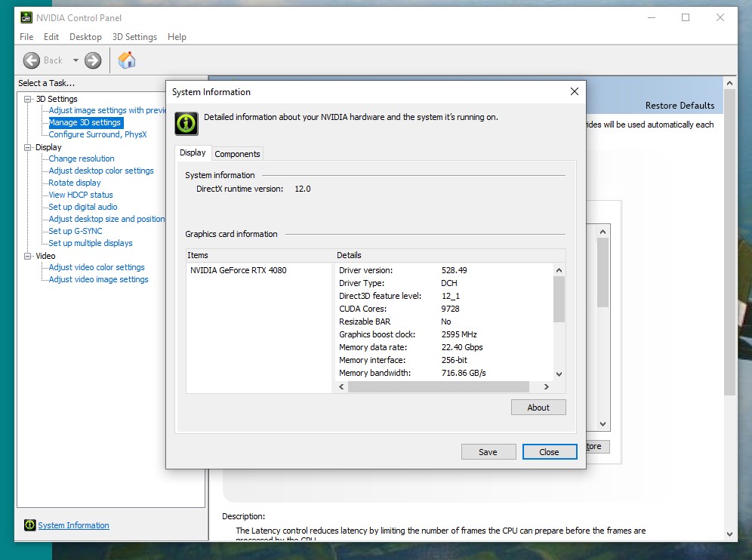
Task: Open Set up G-SYNC task
Action: click(x=76, y=231)
